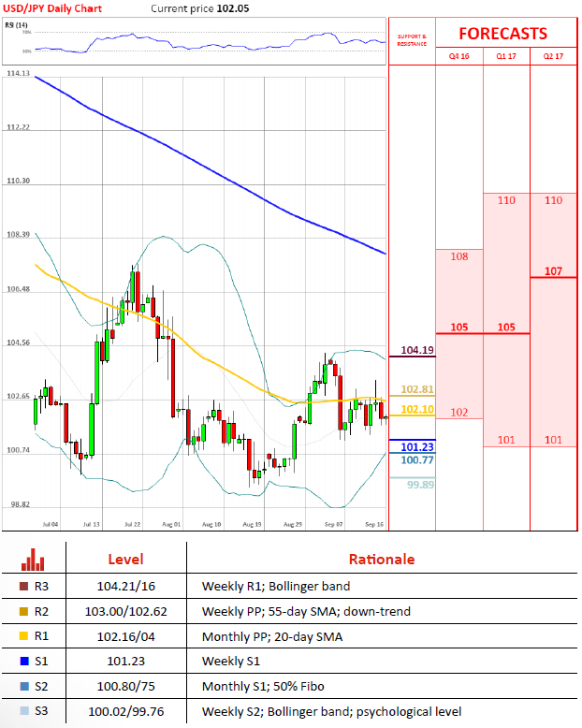582x728 pixels.
Task: Click the 104.21/16 level cell
Action: click(x=125, y=587)
